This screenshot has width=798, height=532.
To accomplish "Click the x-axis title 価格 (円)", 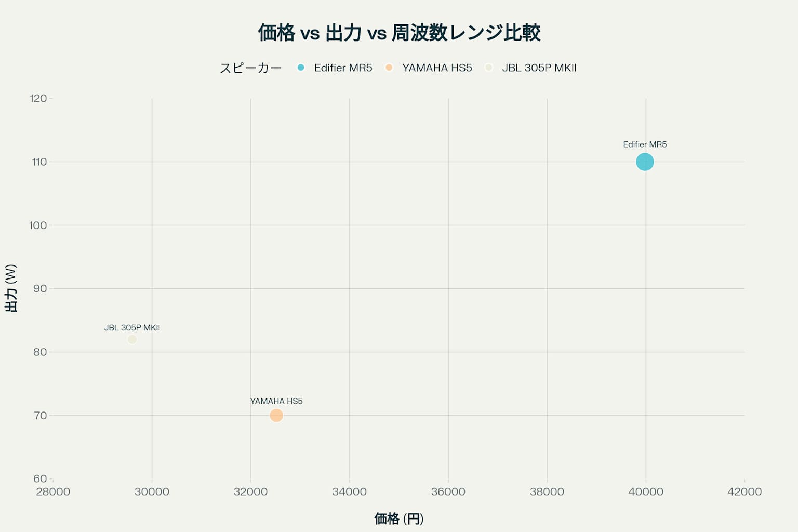I will (399, 518).
